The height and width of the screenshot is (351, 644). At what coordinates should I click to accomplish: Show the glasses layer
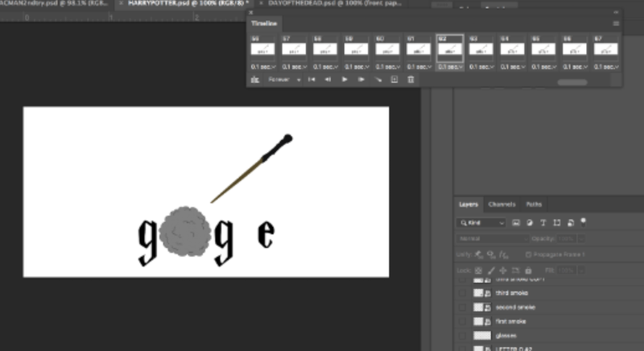(x=462, y=336)
